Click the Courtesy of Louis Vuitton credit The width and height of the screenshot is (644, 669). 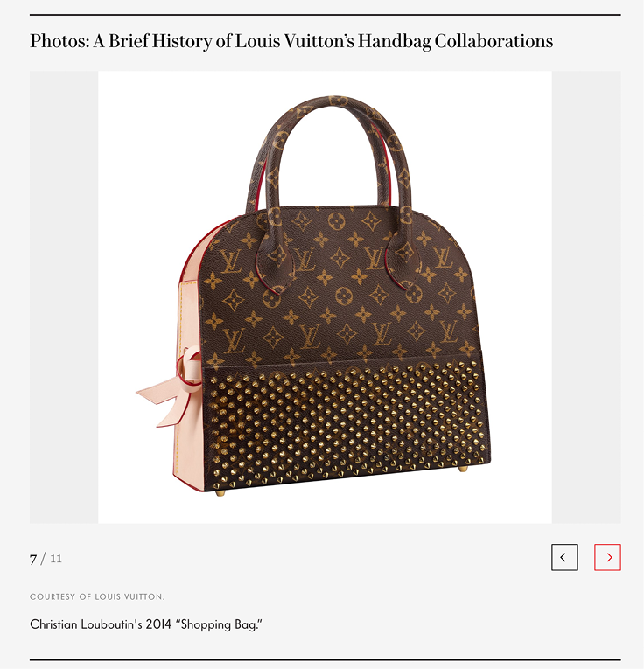pyautogui.click(x=97, y=597)
